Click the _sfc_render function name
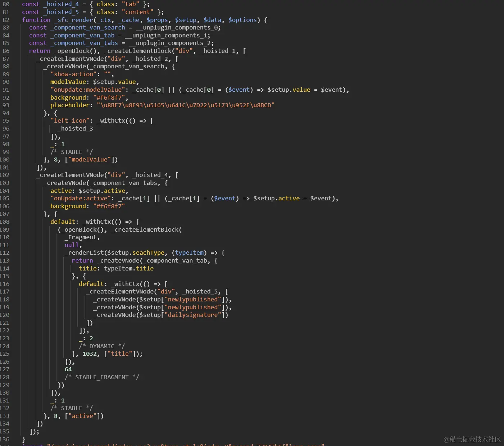Viewport: 504px width, 446px height. click(x=74, y=20)
